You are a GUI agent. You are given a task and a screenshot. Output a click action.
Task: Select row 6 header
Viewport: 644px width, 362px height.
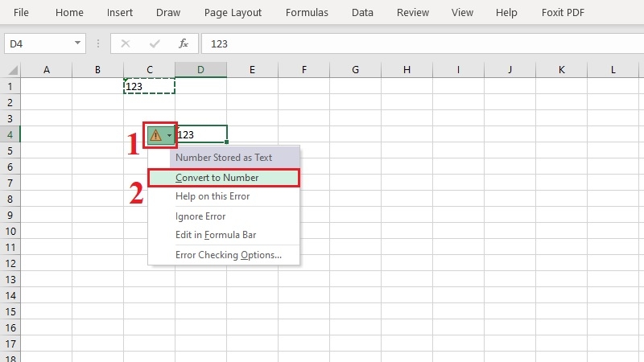[x=10, y=167]
